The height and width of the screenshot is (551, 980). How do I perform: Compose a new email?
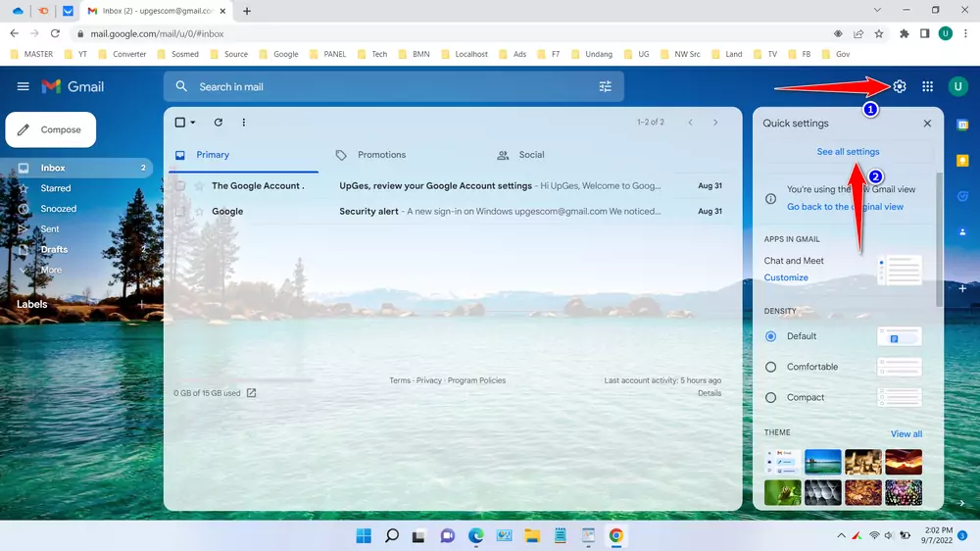point(51,129)
